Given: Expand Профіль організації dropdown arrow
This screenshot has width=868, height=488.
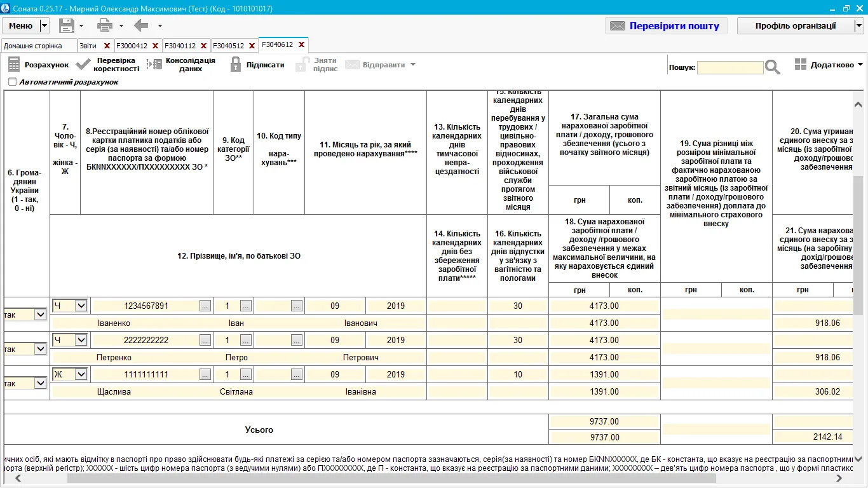Looking at the screenshot, I should [x=859, y=25].
